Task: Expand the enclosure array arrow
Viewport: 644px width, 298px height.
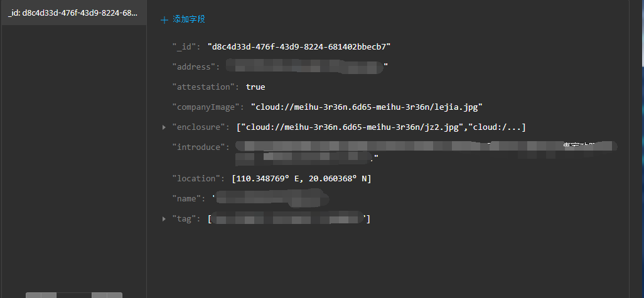Action: [164, 127]
